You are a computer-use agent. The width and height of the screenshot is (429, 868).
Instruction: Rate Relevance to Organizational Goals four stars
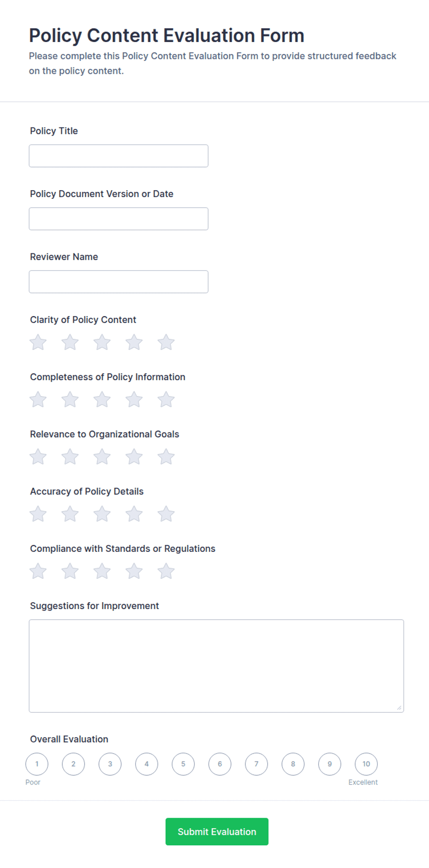tap(134, 457)
